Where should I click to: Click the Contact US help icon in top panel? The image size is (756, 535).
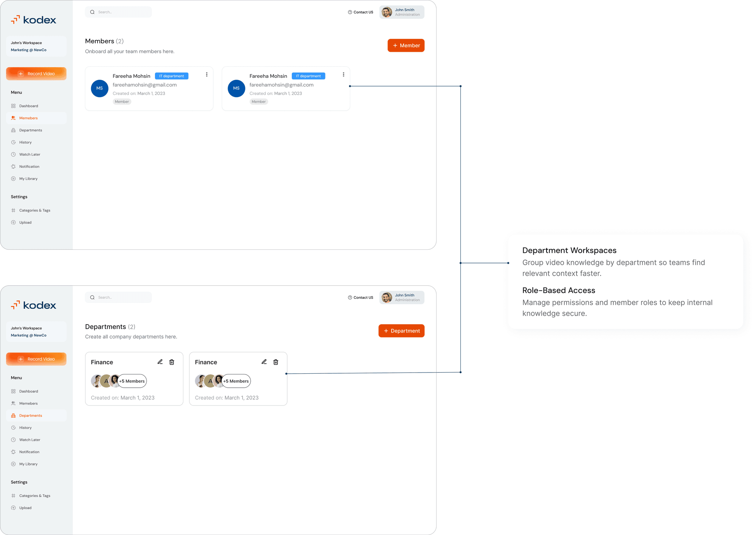tap(350, 12)
